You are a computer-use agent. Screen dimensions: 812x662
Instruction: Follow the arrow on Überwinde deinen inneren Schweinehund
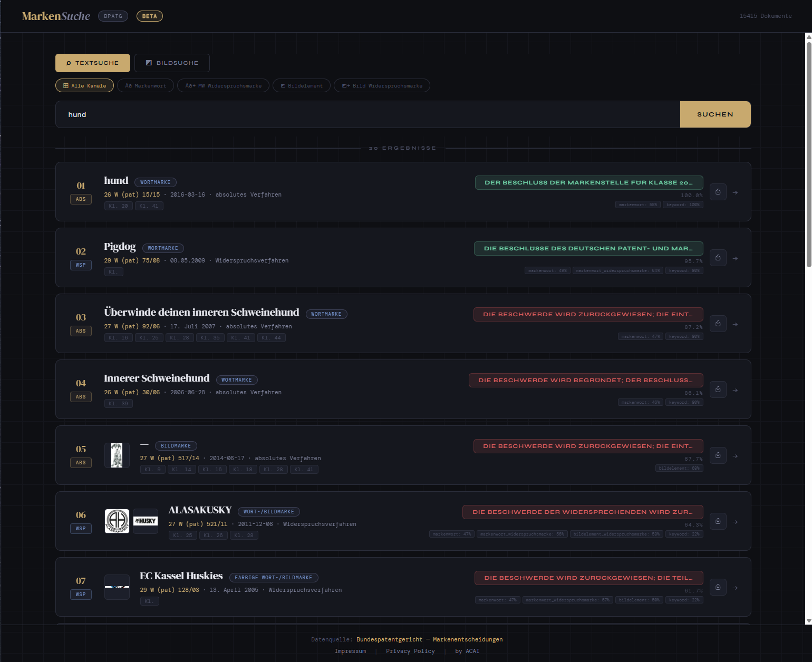[735, 324]
